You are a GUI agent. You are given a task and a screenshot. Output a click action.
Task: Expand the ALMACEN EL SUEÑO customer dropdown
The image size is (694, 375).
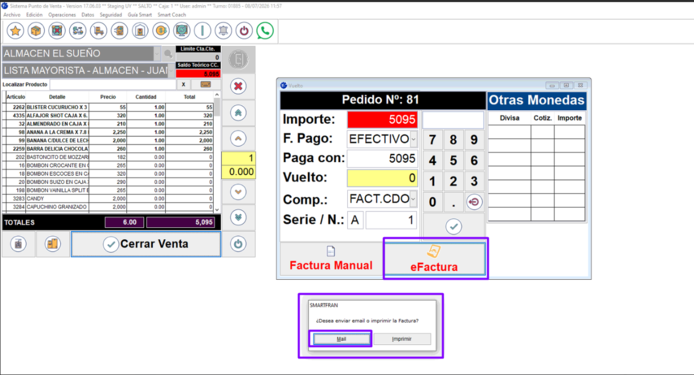click(x=157, y=54)
